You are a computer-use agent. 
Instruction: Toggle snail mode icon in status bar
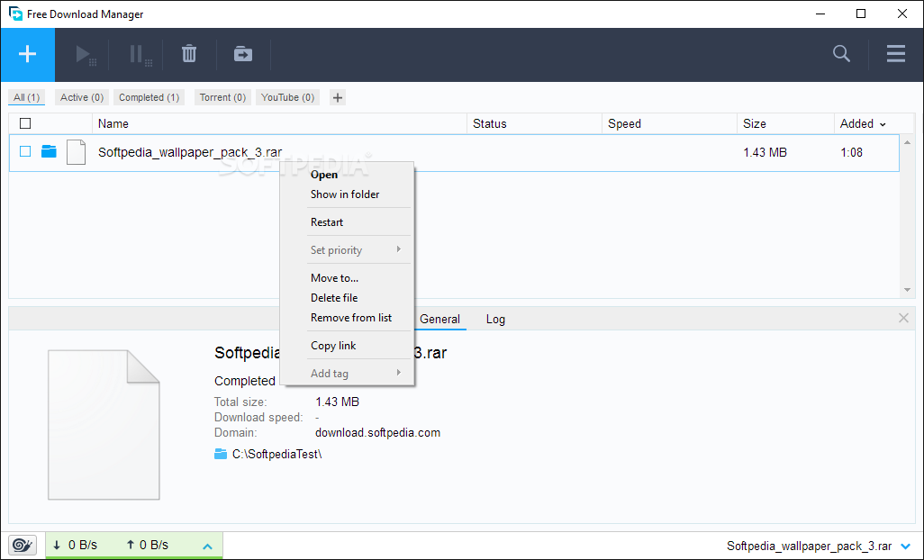[x=23, y=545]
